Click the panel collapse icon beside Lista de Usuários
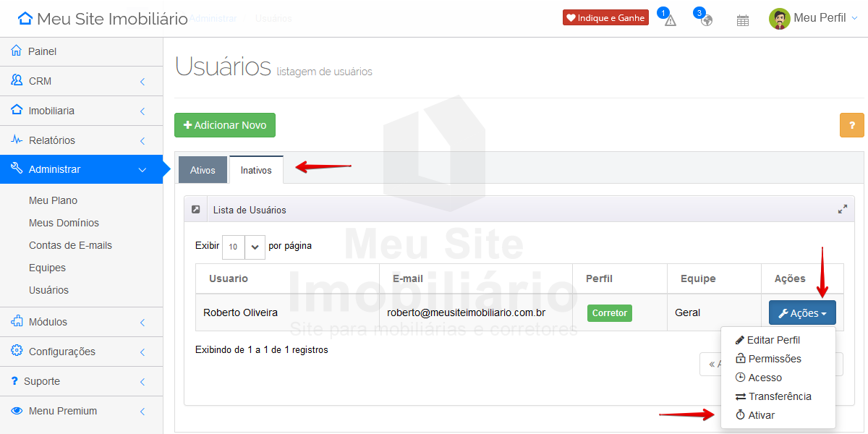 tap(196, 210)
